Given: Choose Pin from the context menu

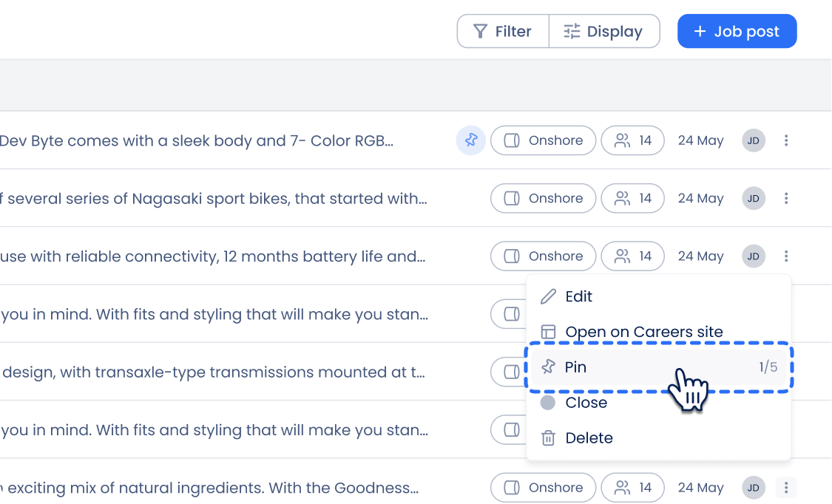Looking at the screenshot, I should coord(658,367).
